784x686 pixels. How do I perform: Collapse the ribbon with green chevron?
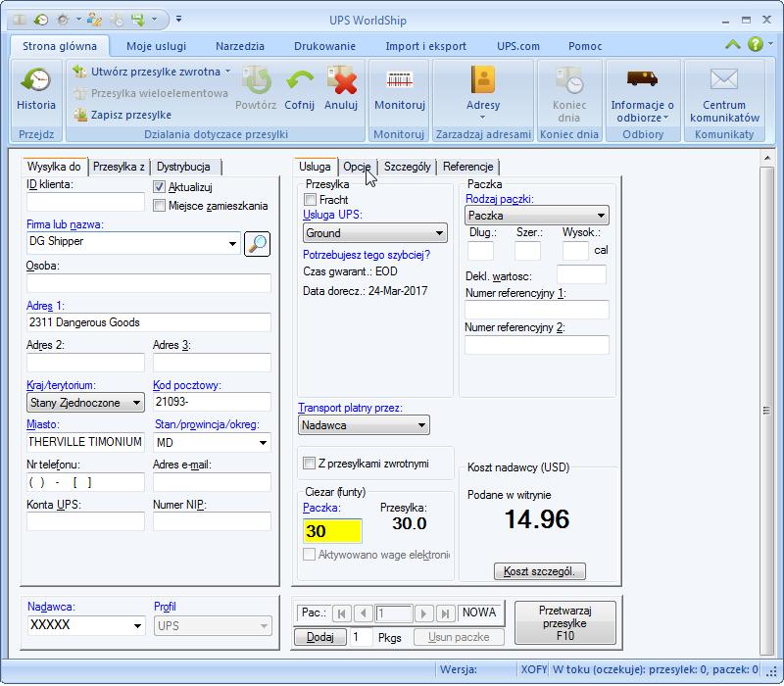point(732,44)
